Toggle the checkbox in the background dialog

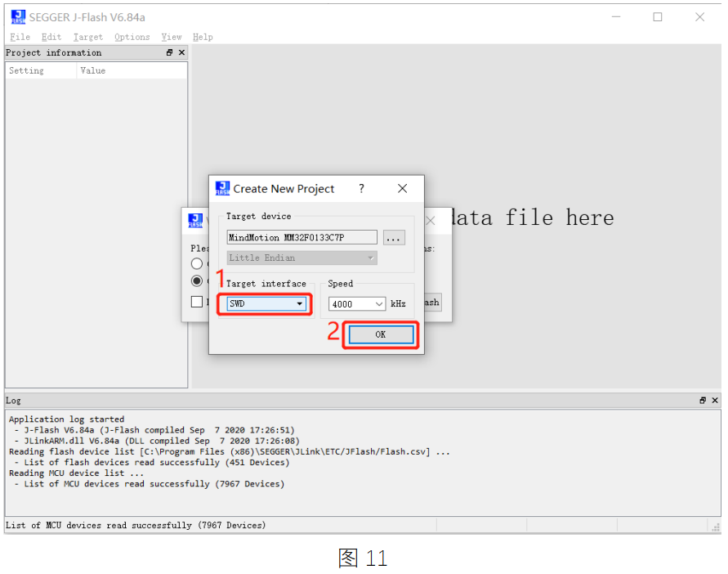(197, 302)
